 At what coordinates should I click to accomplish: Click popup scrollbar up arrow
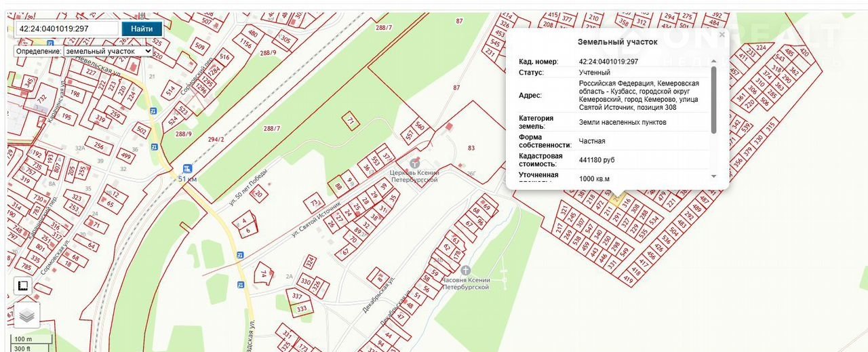click(713, 61)
